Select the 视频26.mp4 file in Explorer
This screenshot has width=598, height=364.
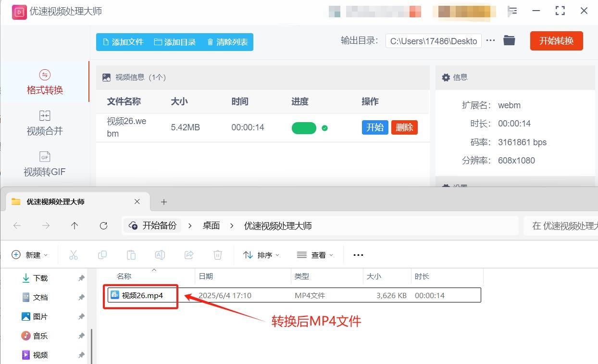[141, 295]
